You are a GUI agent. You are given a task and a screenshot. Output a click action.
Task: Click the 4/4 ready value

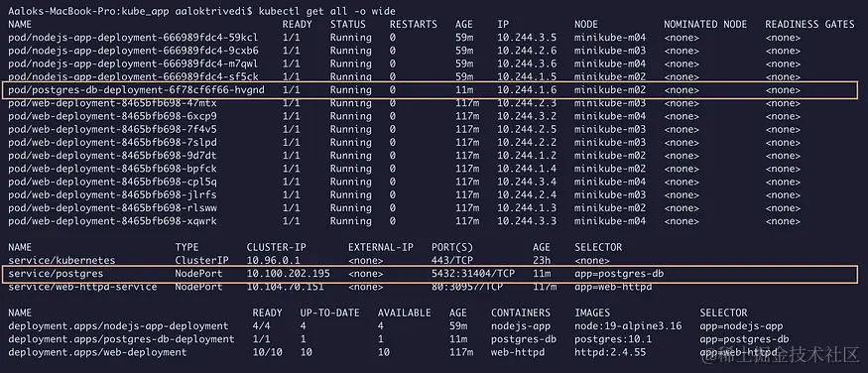click(261, 326)
